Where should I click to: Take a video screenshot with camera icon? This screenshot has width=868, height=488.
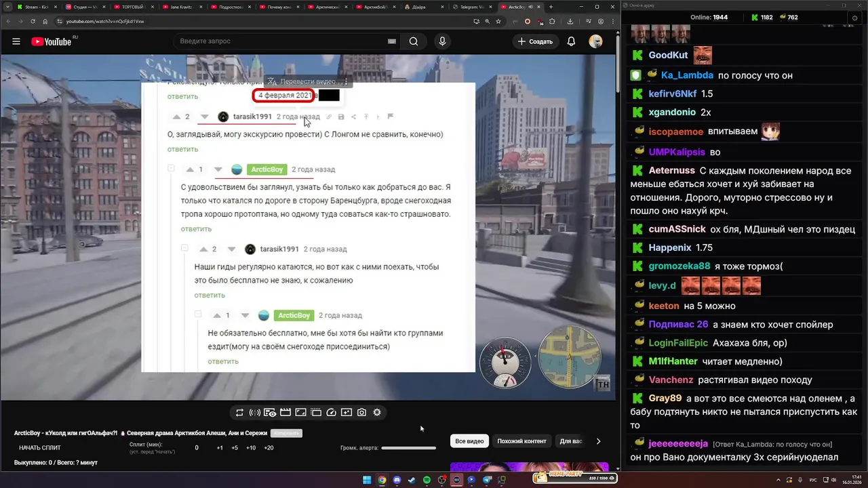(362, 412)
